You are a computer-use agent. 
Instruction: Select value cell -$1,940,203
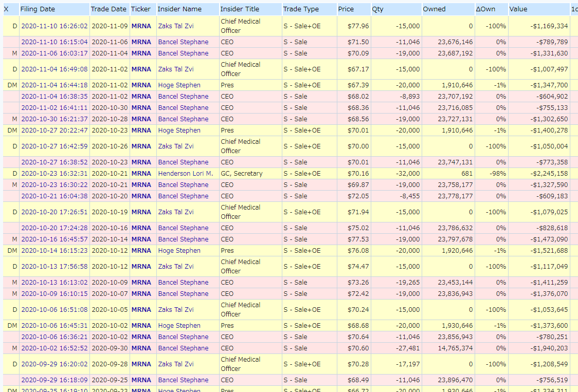(549, 348)
